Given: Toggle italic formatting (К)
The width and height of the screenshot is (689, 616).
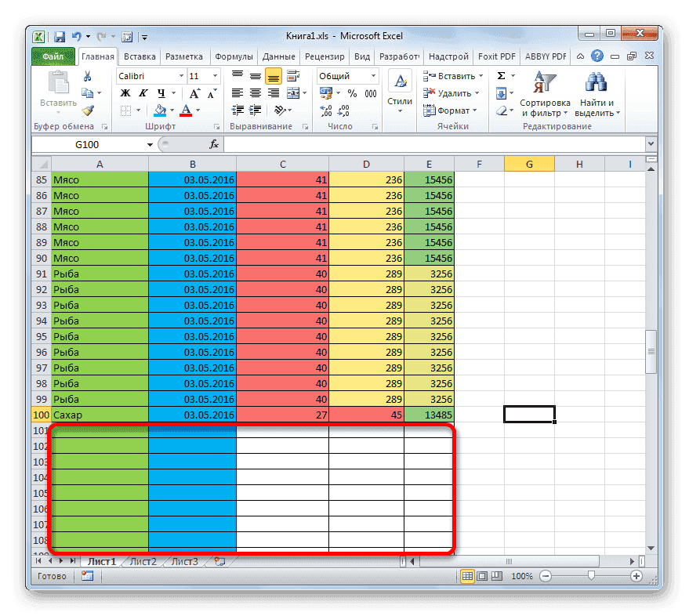Looking at the screenshot, I should (x=143, y=92).
